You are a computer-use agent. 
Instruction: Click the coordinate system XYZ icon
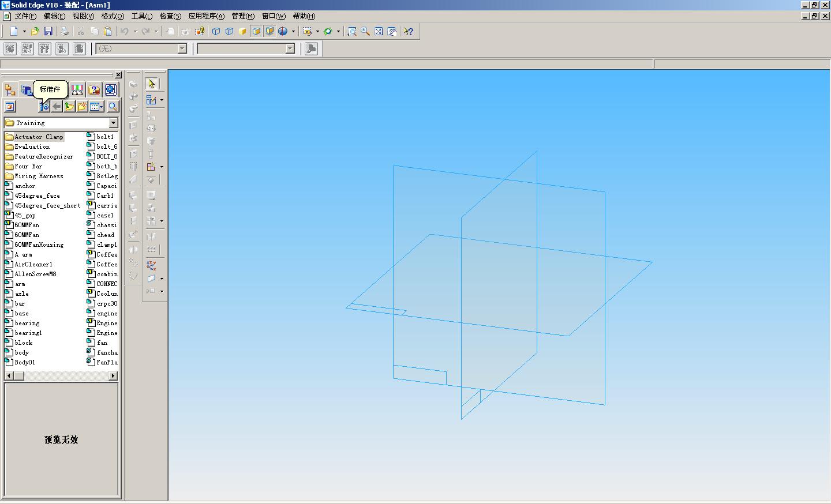(151, 265)
